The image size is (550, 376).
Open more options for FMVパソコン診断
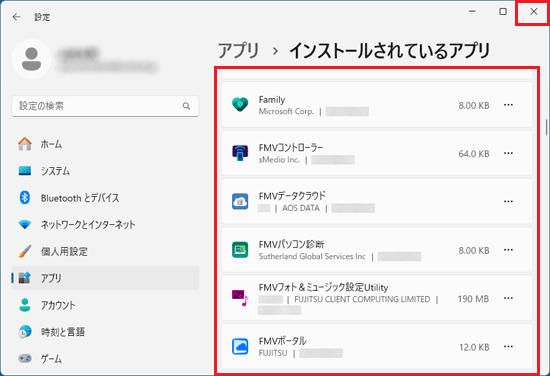pos(508,250)
